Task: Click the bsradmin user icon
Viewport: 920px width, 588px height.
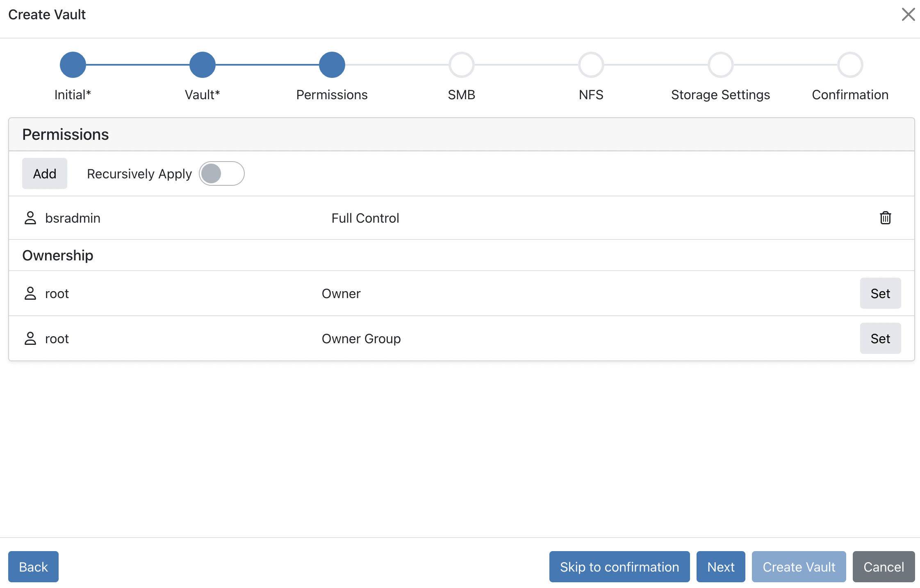Action: click(x=30, y=218)
